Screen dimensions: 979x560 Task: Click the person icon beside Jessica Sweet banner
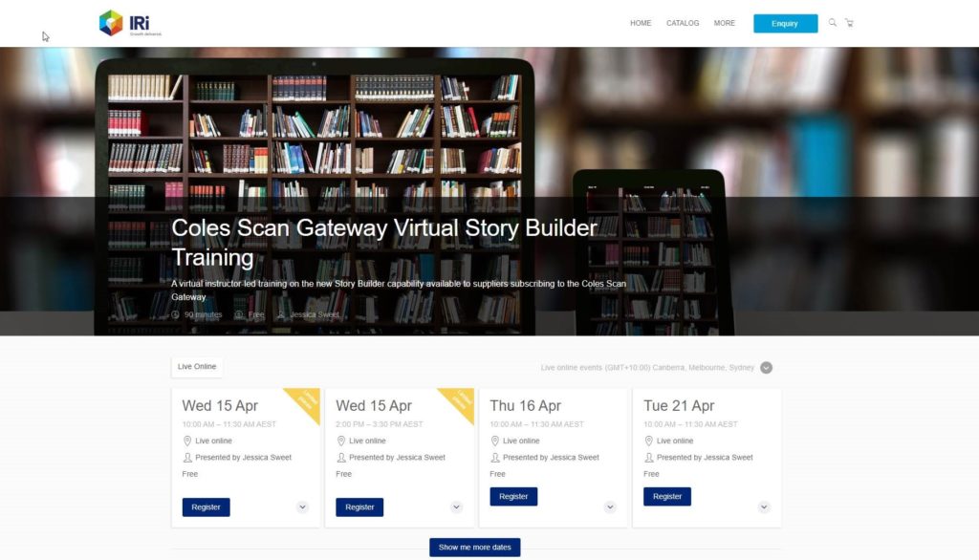pyautogui.click(x=281, y=314)
